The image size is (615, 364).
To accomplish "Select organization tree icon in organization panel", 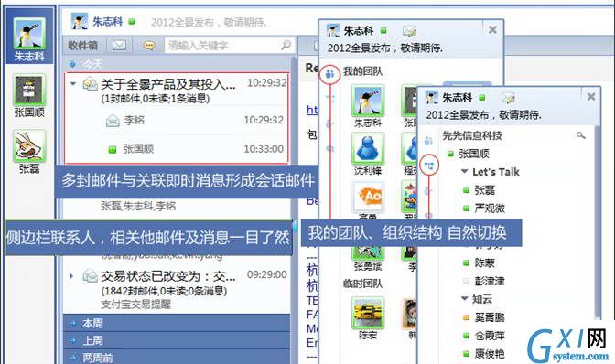I will pyautogui.click(x=429, y=166).
